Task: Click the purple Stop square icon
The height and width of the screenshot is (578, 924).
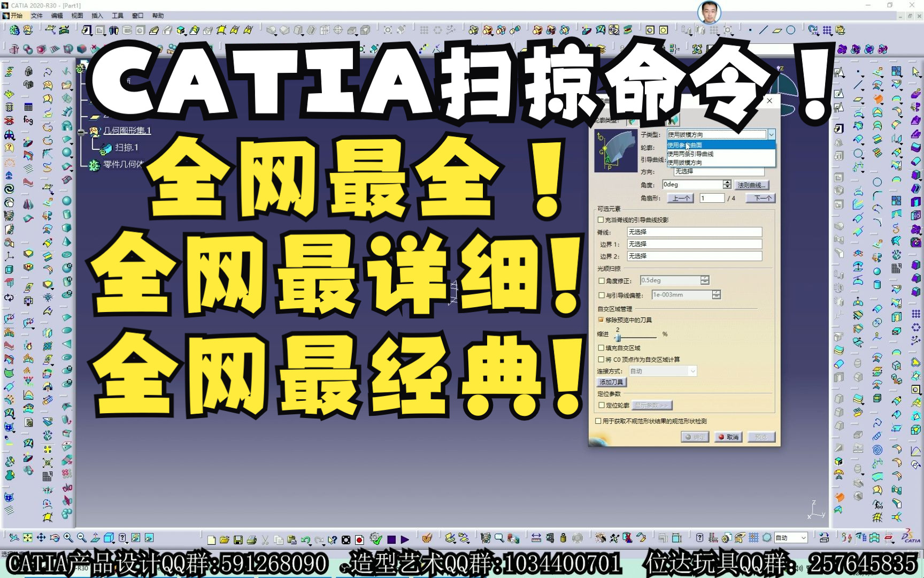Action: click(x=391, y=539)
